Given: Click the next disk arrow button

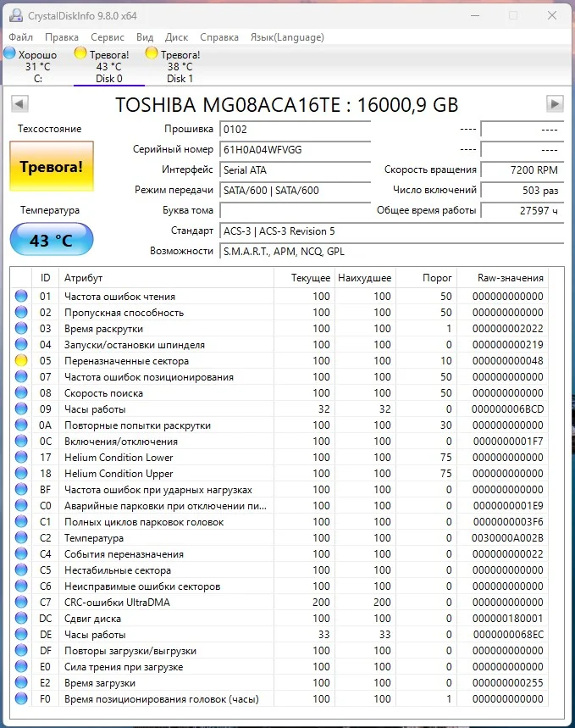Looking at the screenshot, I should click(x=555, y=103).
